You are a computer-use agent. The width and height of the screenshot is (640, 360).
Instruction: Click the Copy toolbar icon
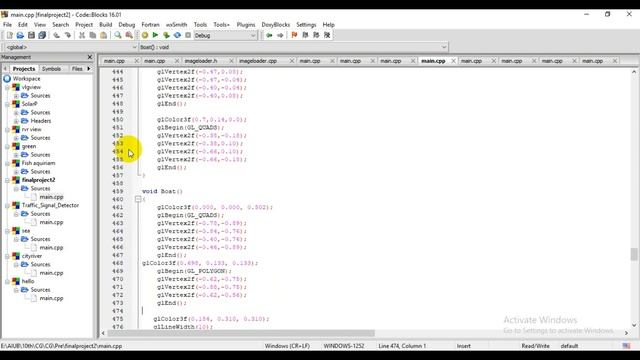coord(93,36)
